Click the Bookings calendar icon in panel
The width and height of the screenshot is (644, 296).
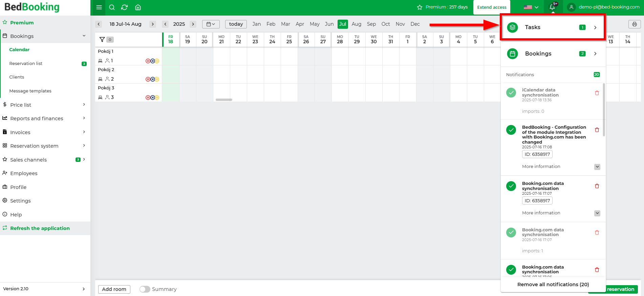(513, 54)
